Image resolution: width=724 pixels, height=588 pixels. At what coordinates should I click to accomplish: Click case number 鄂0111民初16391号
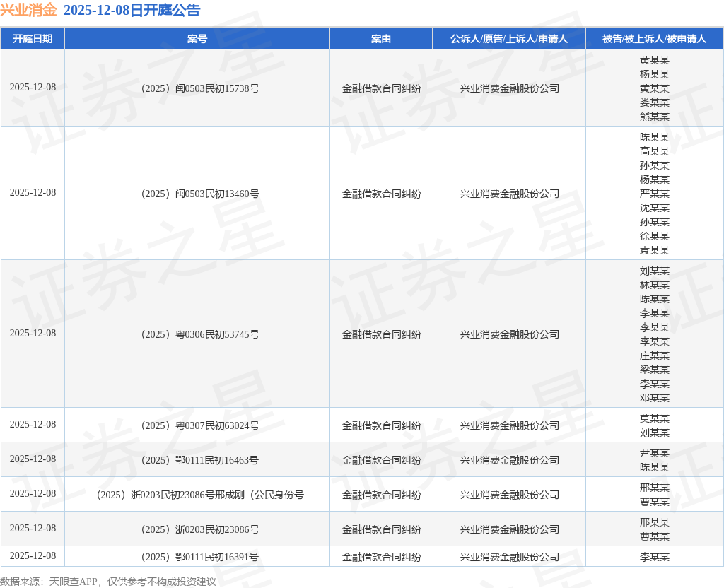coord(199,557)
